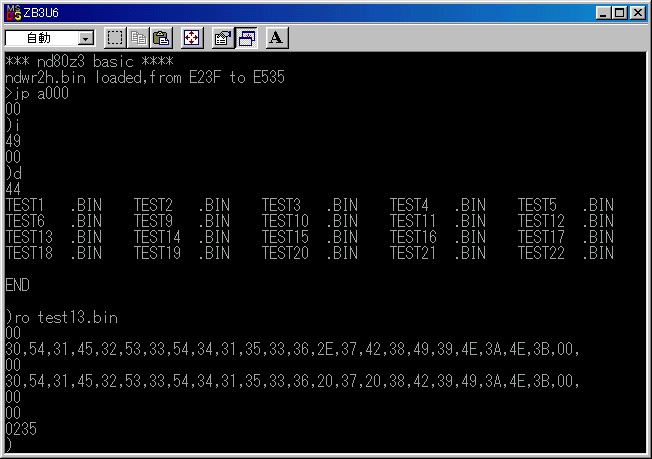
Task: Click the 'ndwr2h.bin loaded' message line
Action: [x=145, y=77]
